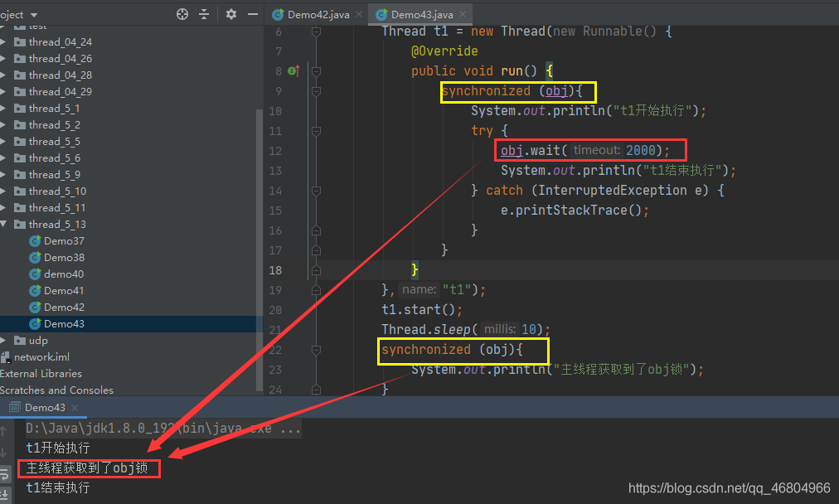Click the override gutter icon on line 8

tap(293, 70)
